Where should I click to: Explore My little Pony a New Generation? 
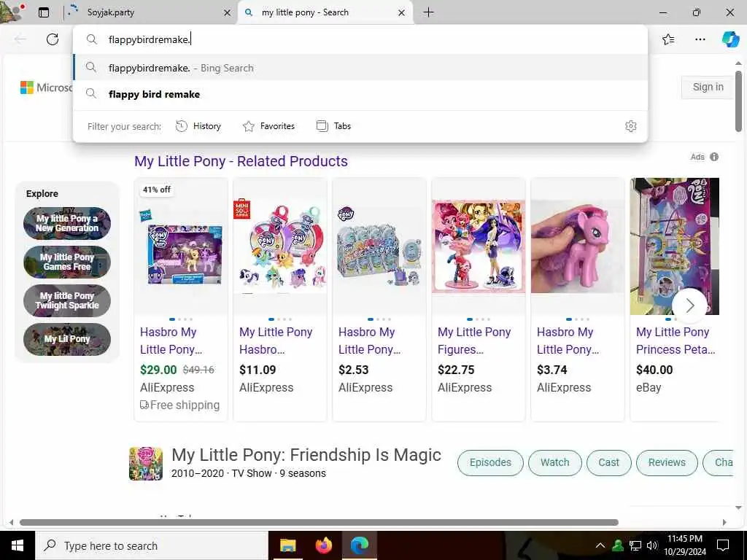click(67, 223)
